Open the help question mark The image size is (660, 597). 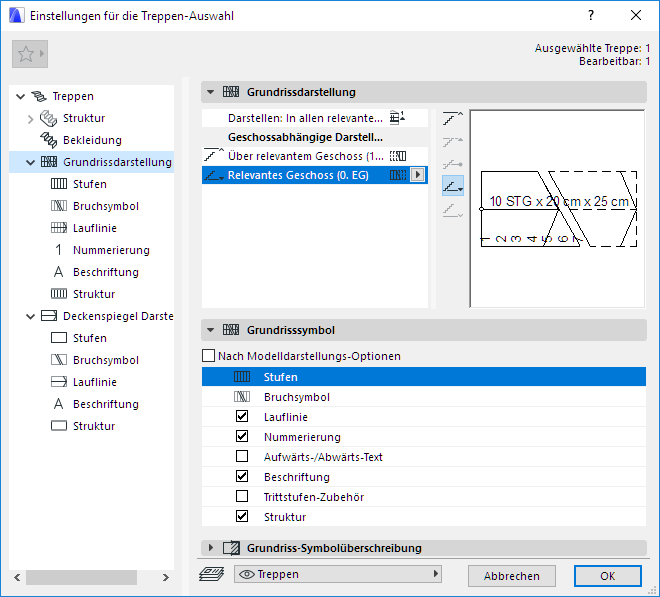[x=591, y=16]
